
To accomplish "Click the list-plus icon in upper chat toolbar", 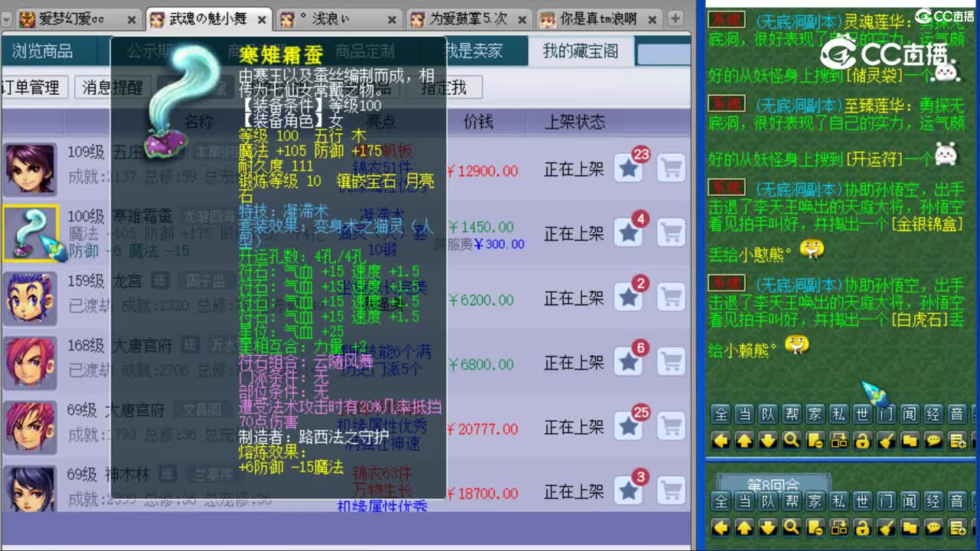I will coord(957,440).
